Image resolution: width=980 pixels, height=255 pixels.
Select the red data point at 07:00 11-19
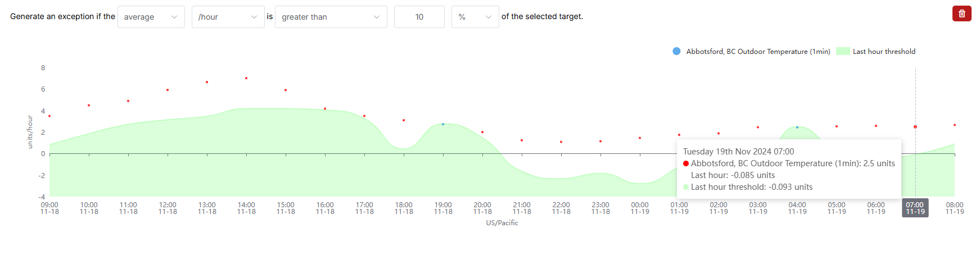915,127
